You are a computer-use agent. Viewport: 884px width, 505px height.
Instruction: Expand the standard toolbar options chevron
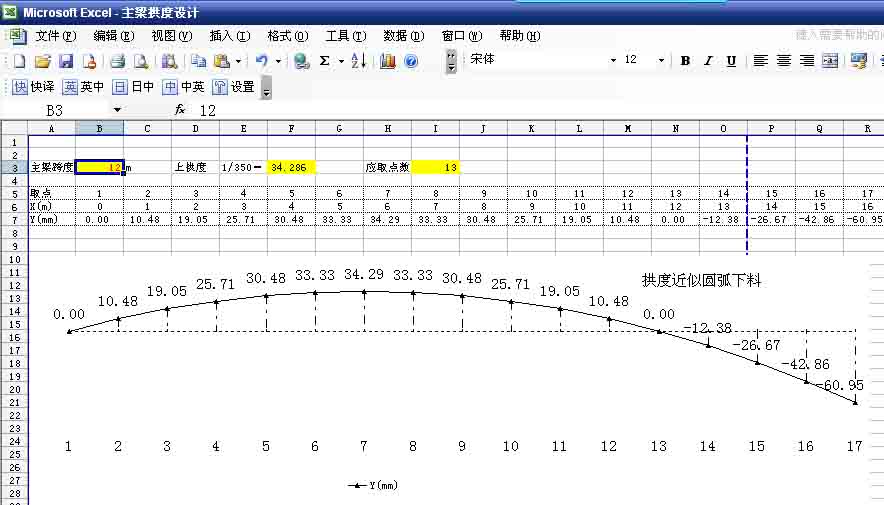click(451, 61)
